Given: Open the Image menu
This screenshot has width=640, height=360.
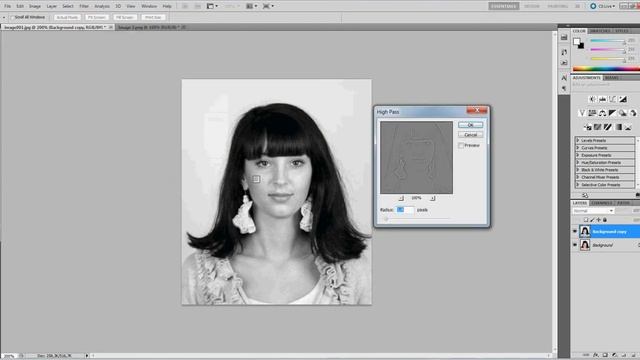Looking at the screenshot, I should pos(35,6).
